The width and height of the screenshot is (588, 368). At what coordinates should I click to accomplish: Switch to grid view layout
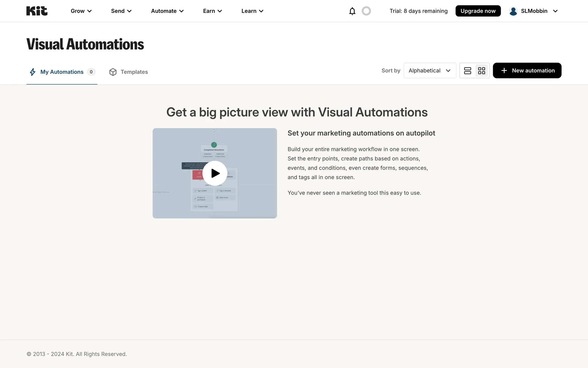(x=482, y=71)
